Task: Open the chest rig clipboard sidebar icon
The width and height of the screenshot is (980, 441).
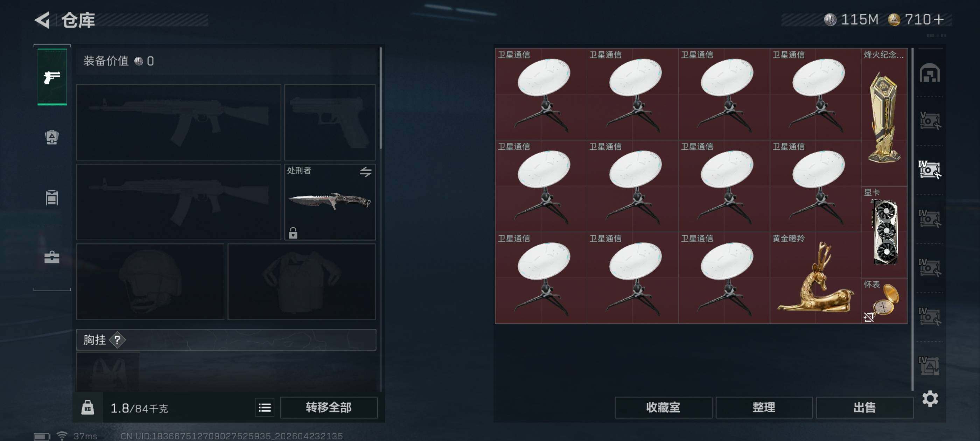Action: click(x=52, y=197)
